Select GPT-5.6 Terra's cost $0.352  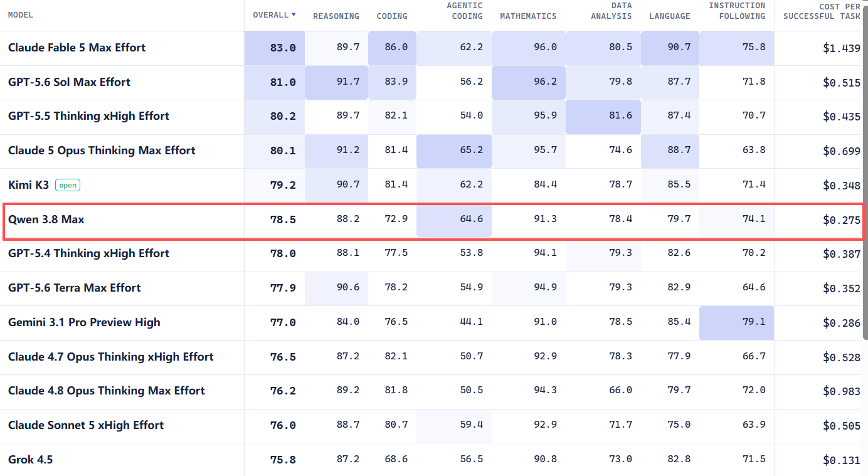842,288
